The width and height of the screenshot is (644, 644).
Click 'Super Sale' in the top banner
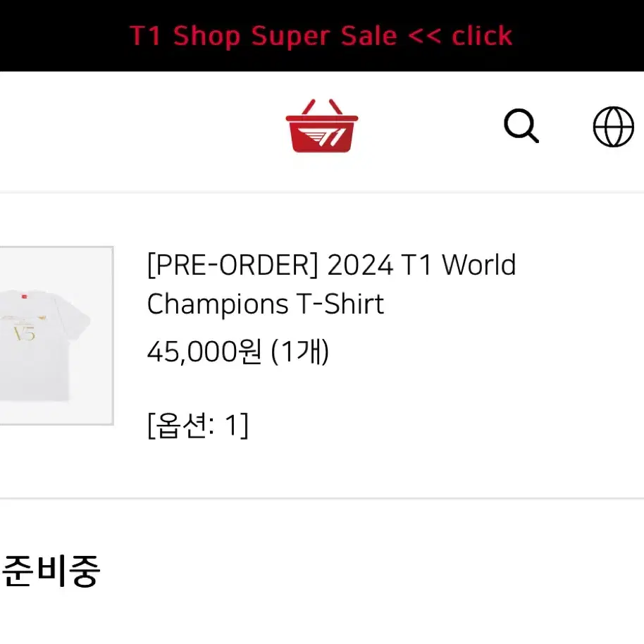tap(324, 37)
